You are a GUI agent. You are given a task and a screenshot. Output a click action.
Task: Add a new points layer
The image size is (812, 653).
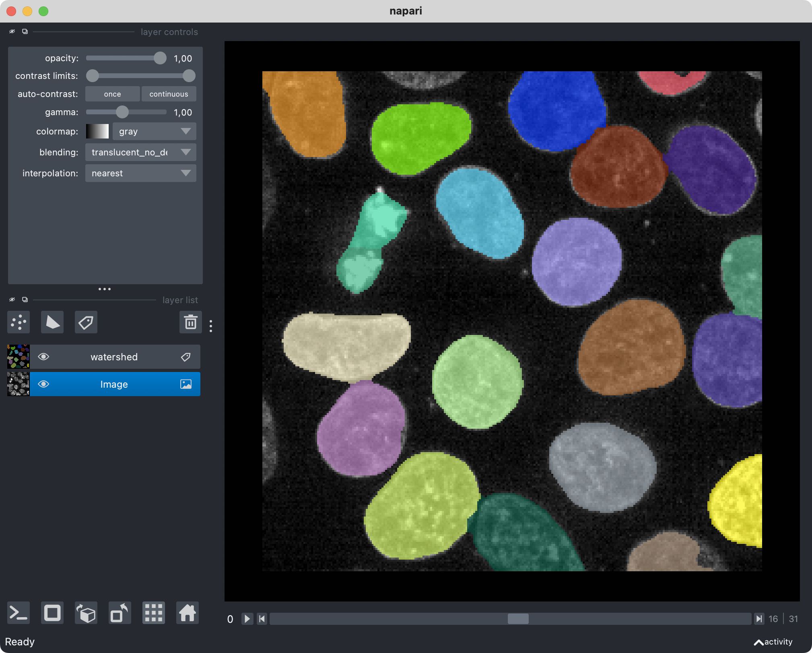pos(19,322)
